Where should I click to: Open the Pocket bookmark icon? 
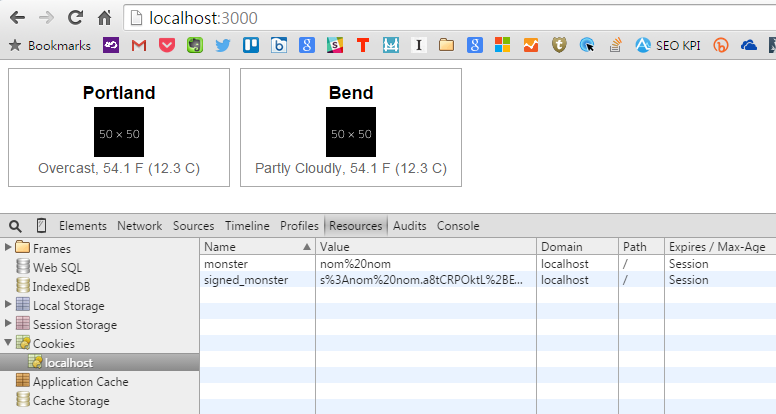[x=166, y=45]
